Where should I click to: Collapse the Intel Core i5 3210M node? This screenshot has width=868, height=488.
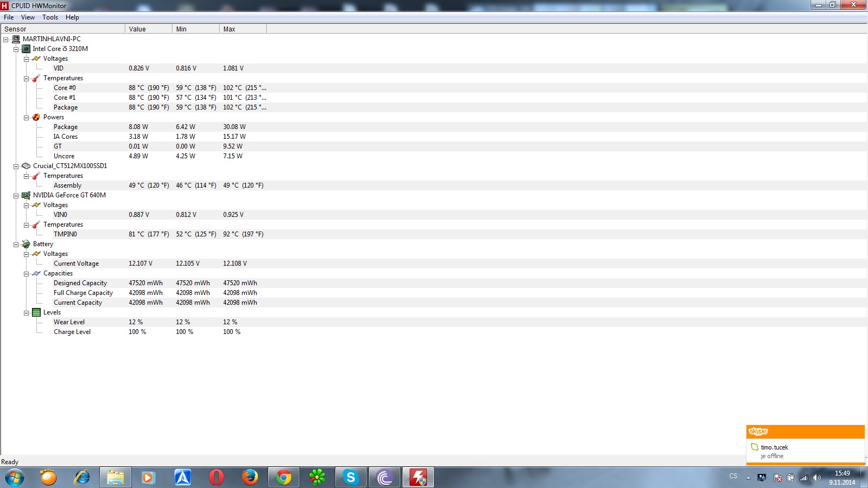click(x=16, y=49)
